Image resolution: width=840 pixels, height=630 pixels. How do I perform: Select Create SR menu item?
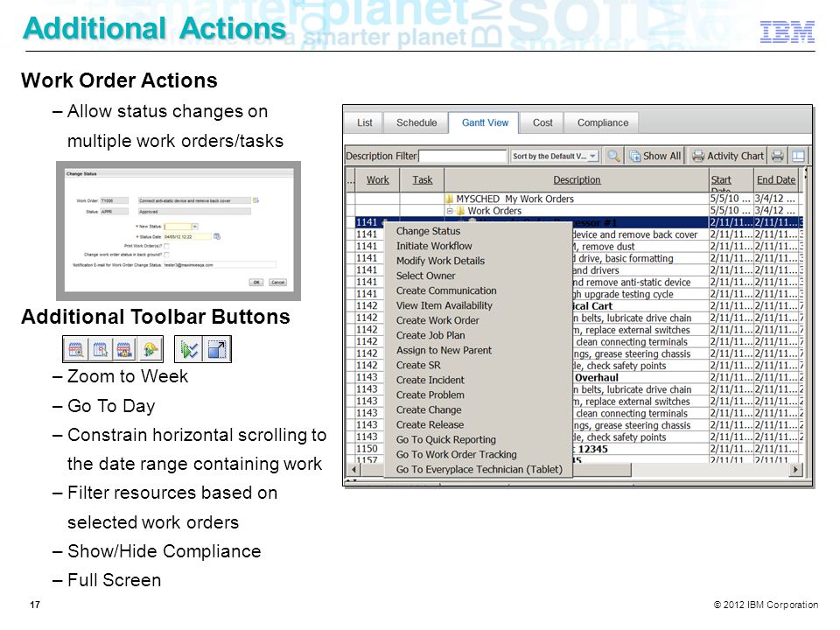tap(479, 366)
